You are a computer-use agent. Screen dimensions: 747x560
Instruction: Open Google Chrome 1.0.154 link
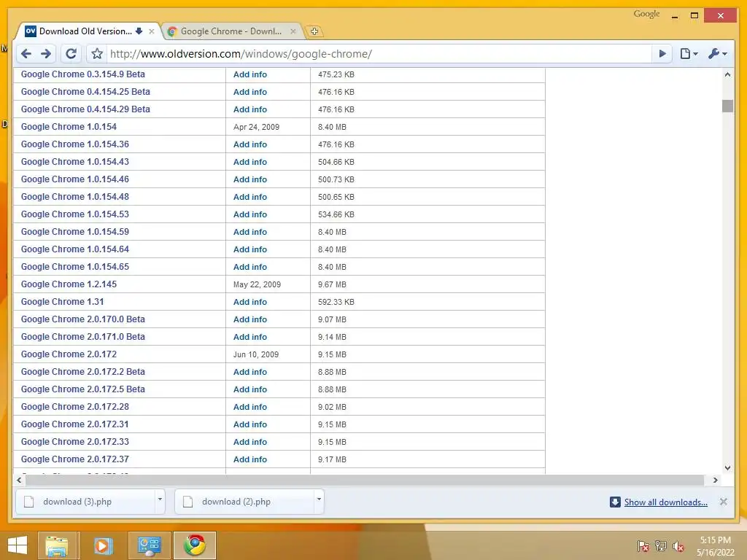[x=69, y=127]
